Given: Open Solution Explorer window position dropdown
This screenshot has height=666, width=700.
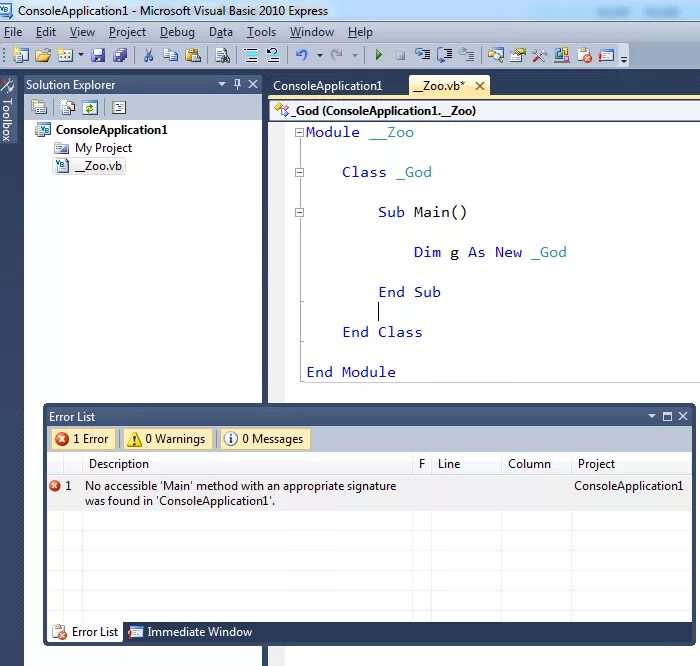Looking at the screenshot, I should (x=222, y=84).
